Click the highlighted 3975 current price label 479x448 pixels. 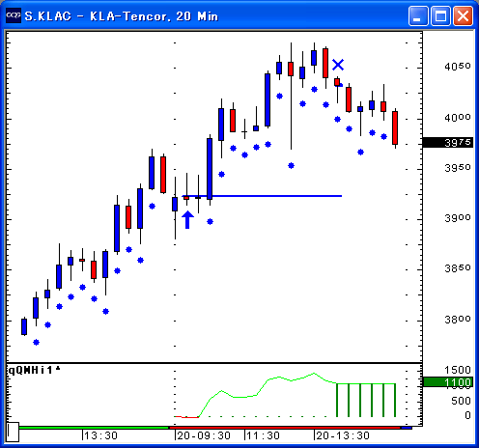coord(448,142)
